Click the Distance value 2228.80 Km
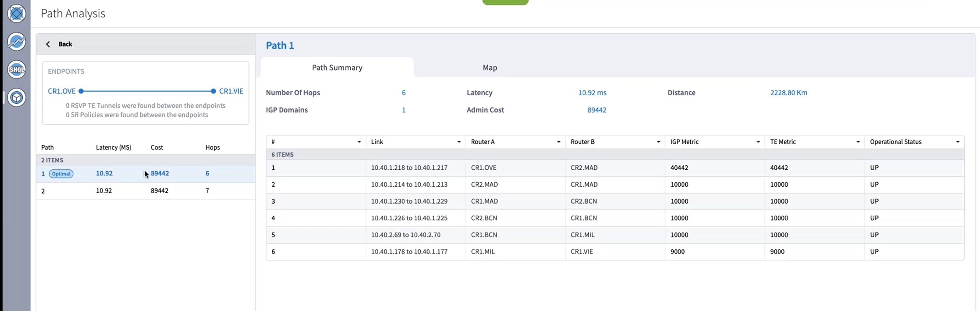 788,93
